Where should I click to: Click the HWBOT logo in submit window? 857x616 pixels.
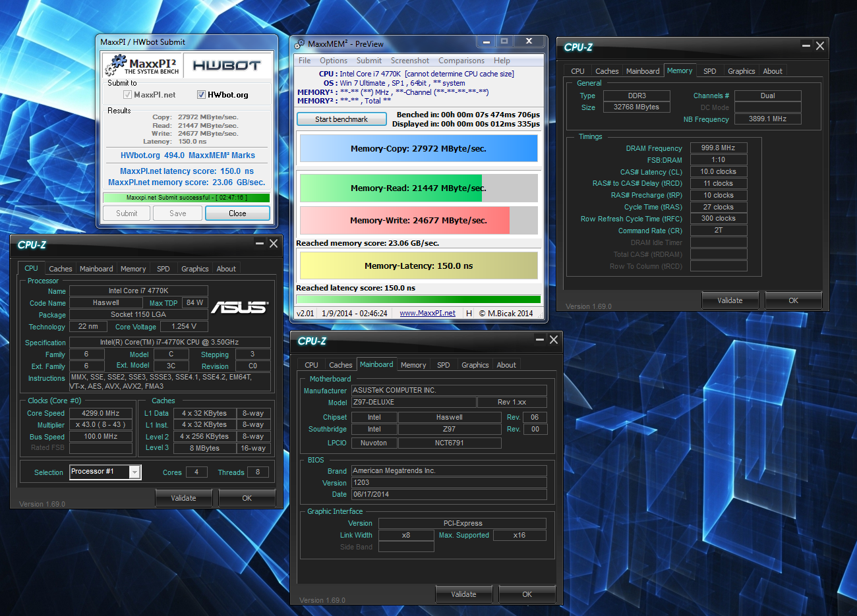coord(227,65)
